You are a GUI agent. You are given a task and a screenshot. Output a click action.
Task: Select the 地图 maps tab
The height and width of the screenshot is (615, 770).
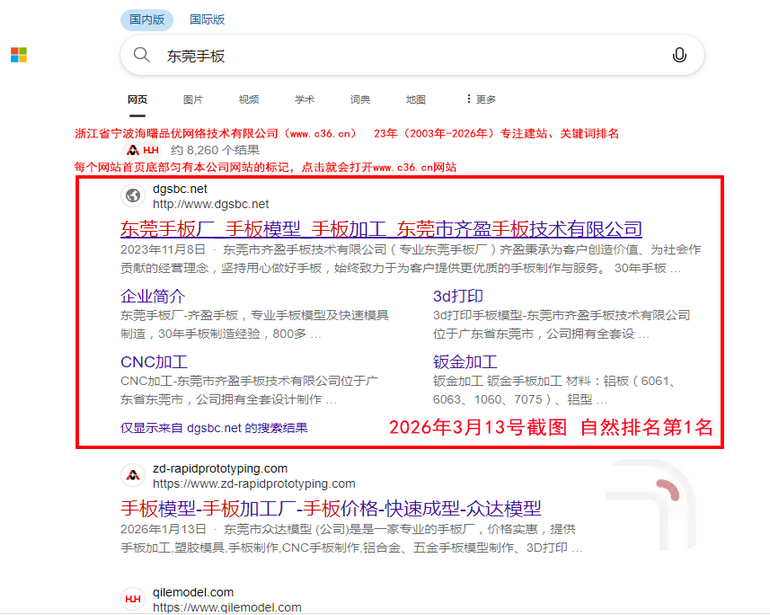pos(415,100)
